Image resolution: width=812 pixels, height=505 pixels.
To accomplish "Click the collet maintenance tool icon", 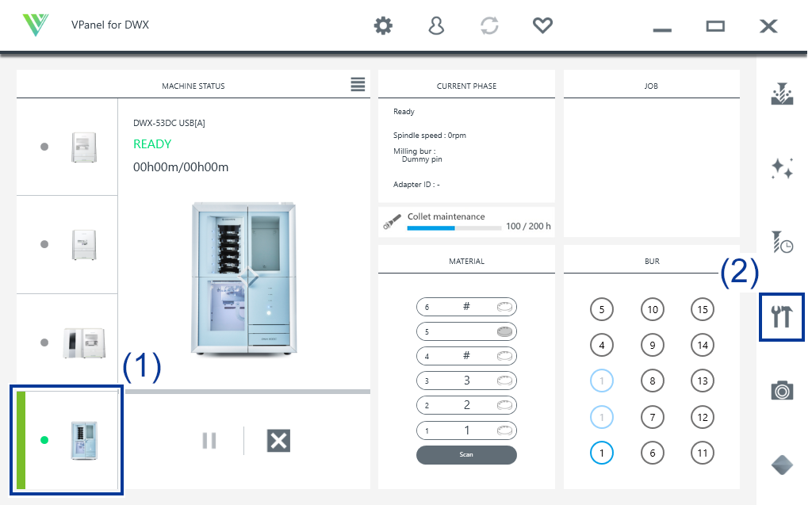I will [392, 222].
